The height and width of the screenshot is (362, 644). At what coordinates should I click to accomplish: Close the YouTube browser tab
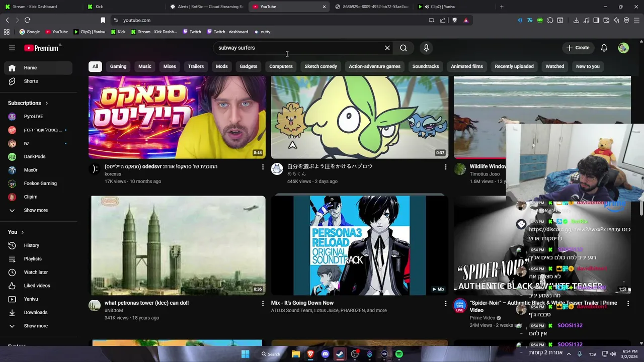coord(324,7)
